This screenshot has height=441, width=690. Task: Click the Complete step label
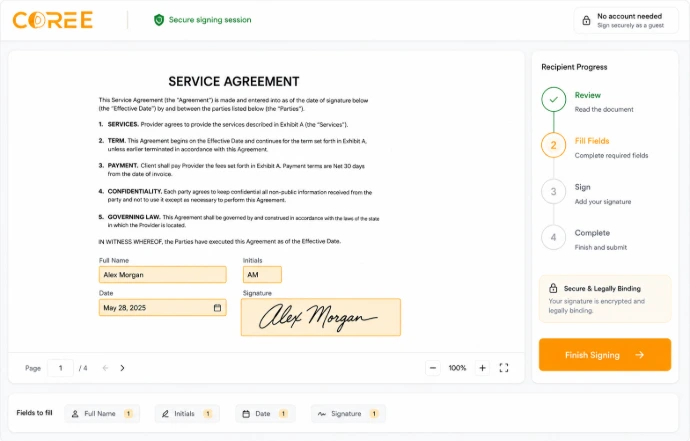tap(592, 233)
